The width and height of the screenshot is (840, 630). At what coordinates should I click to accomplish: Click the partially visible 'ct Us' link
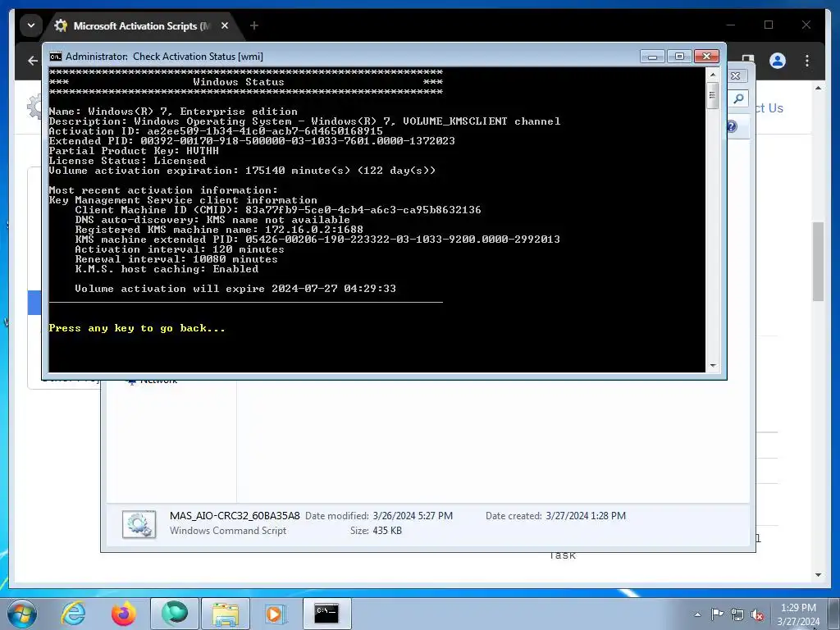[769, 107]
